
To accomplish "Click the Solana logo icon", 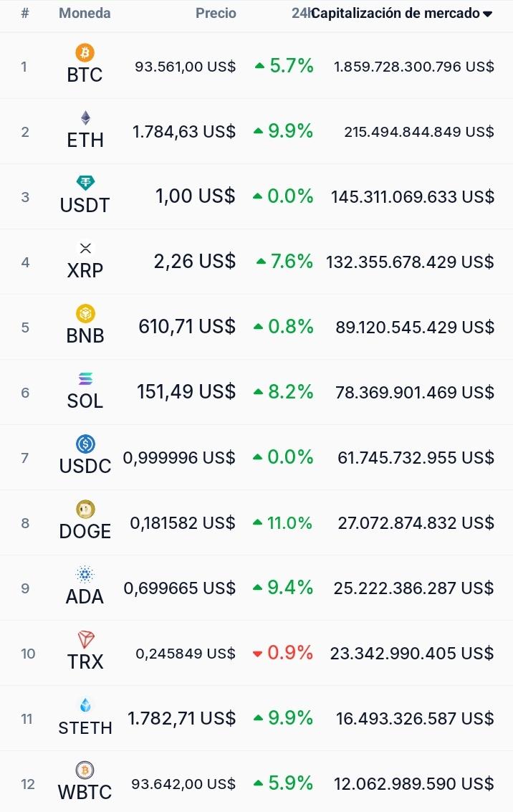I will [85, 378].
